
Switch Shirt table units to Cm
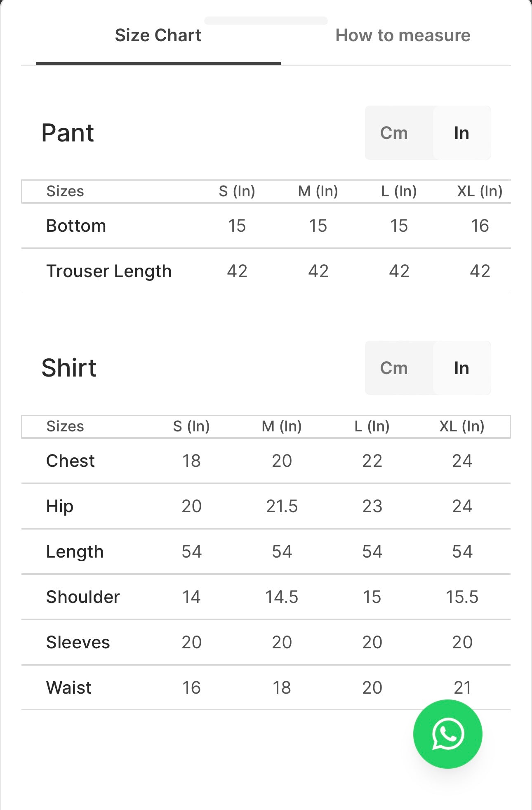click(x=394, y=368)
